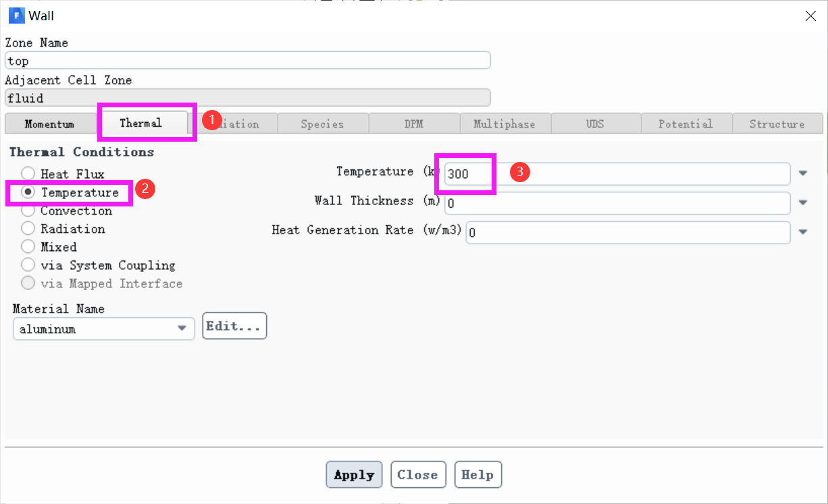Click the material Edit... button
828x504 pixels.
click(x=234, y=327)
